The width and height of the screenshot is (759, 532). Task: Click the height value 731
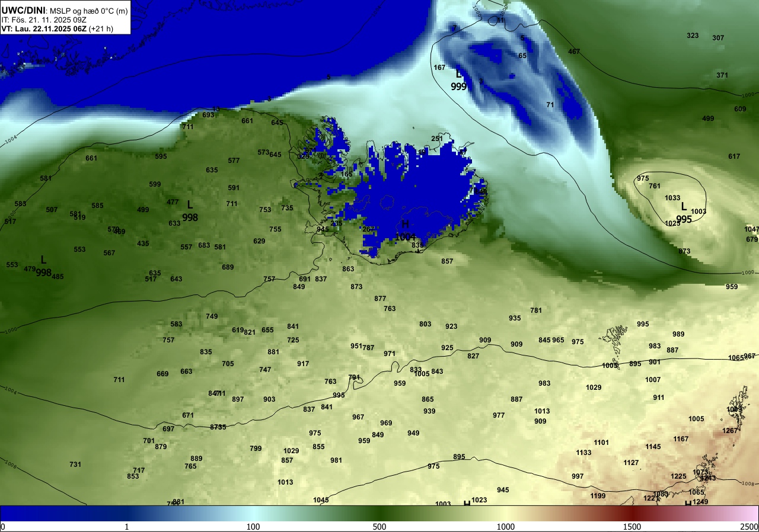pyautogui.click(x=75, y=464)
